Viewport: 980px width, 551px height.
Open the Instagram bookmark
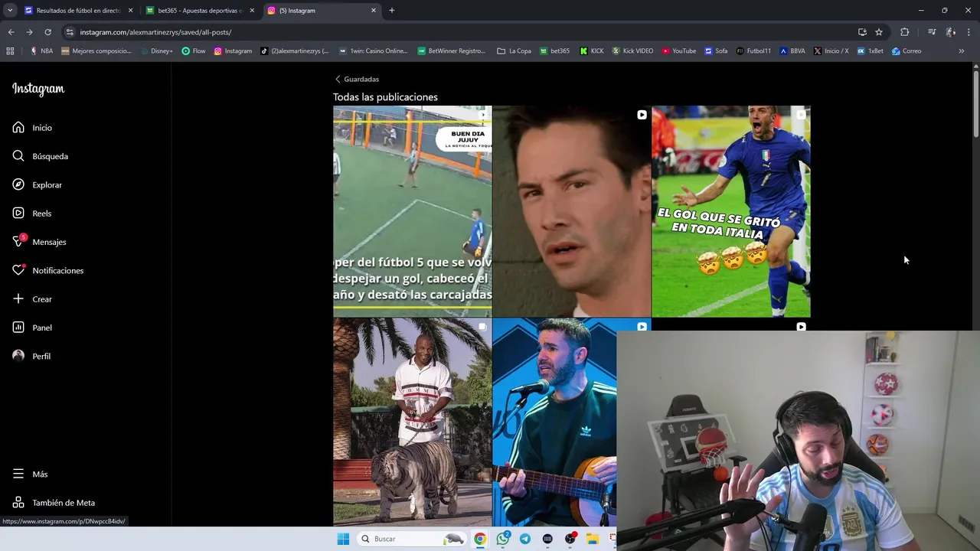[233, 51]
